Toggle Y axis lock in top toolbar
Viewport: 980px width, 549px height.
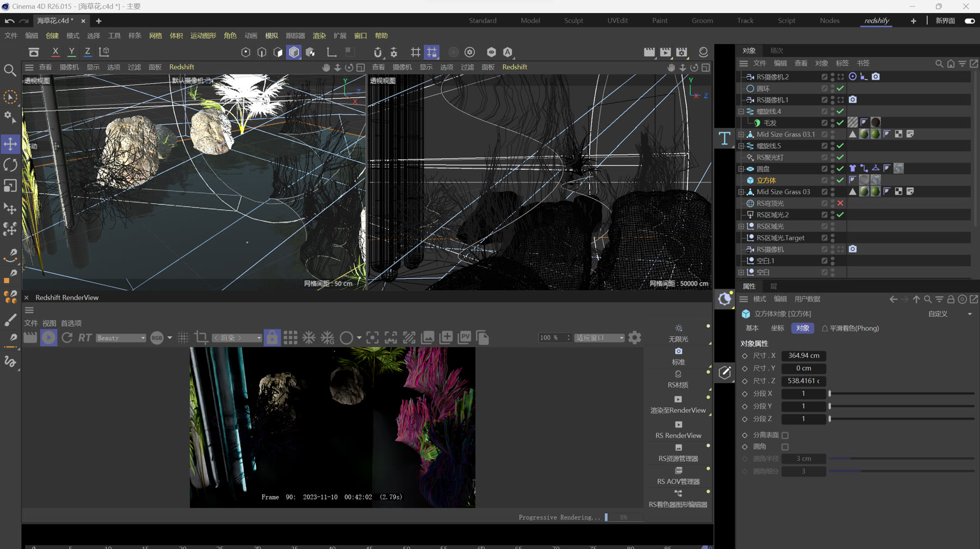click(x=71, y=52)
